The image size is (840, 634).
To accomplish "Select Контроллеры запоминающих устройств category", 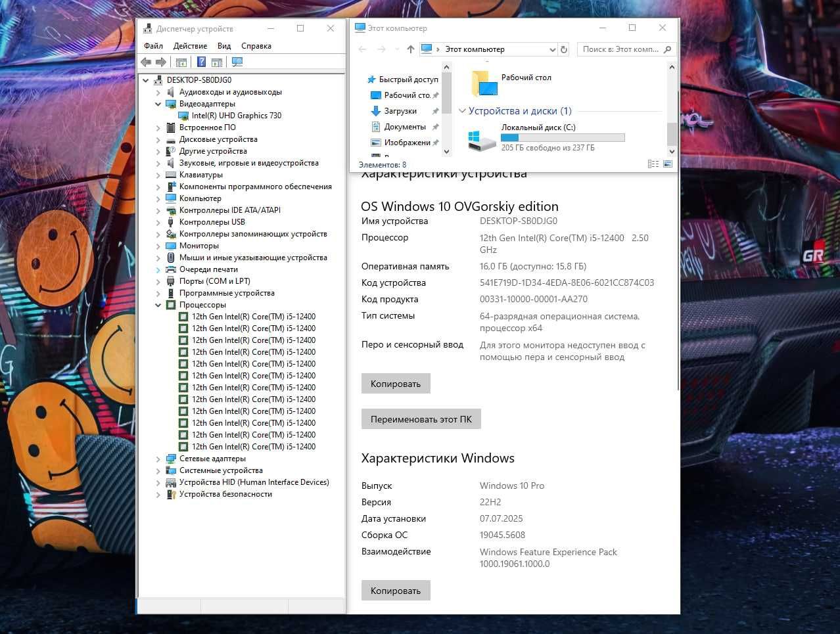I will (253, 234).
